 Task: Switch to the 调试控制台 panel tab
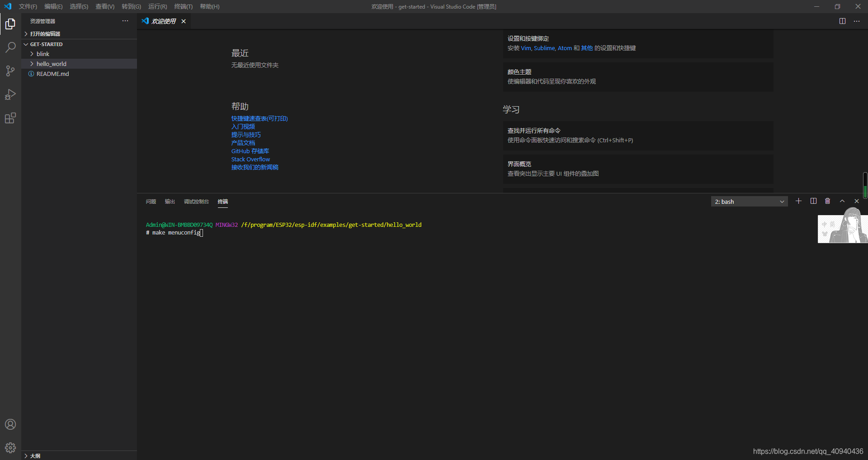click(196, 202)
